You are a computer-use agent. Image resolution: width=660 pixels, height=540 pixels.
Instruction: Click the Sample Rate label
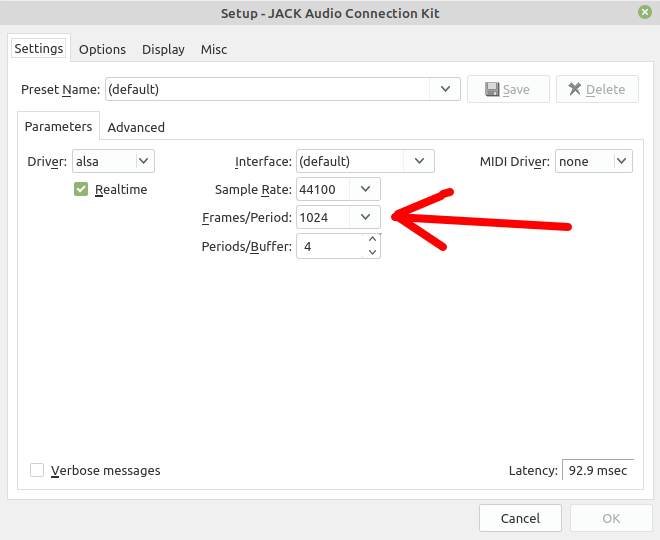[253, 189]
